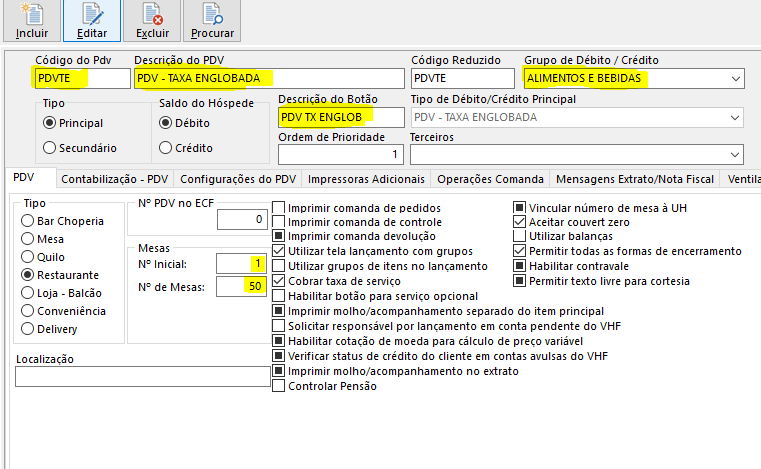Open the Impressoras Adicionais tab
Image resolution: width=761 pixels, height=469 pixels.
click(366, 179)
